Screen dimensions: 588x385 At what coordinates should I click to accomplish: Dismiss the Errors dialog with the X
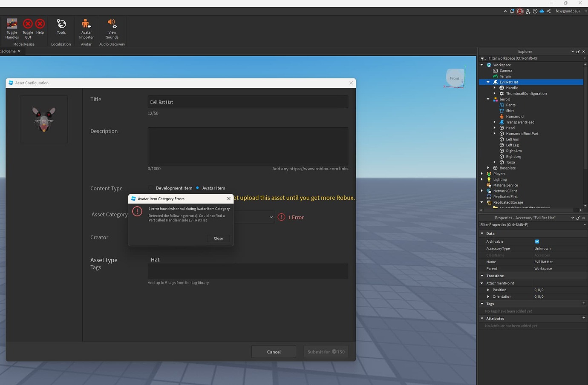point(229,198)
